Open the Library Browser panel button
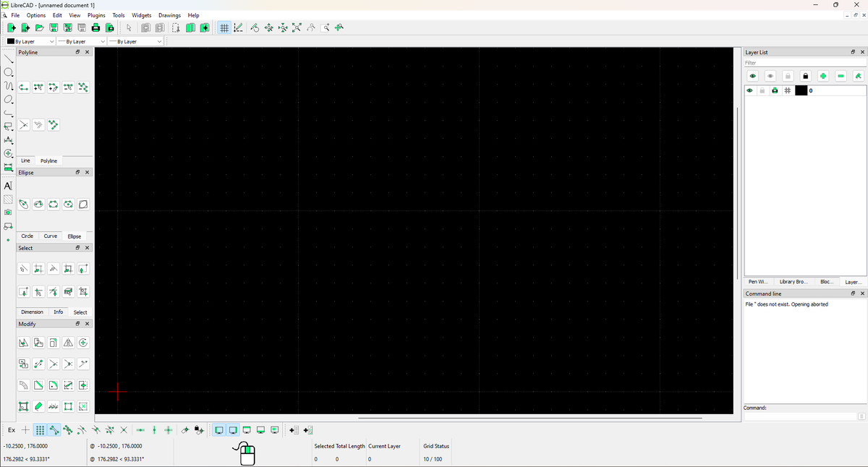This screenshot has height=467, width=868. (x=793, y=282)
